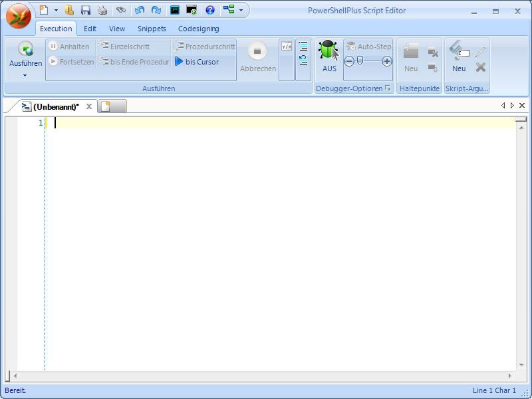This screenshot has width=532, height=399.
Task: Expand the new document dropdown arrow
Action: [x=57, y=11]
